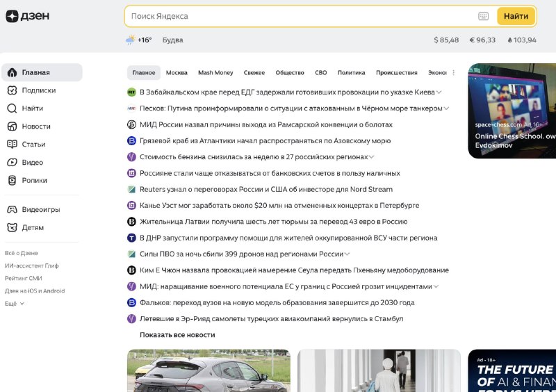Screen dimensions: 556x392
Task: Click source icon beside Рамсарской конвенции headline
Action: (131, 124)
